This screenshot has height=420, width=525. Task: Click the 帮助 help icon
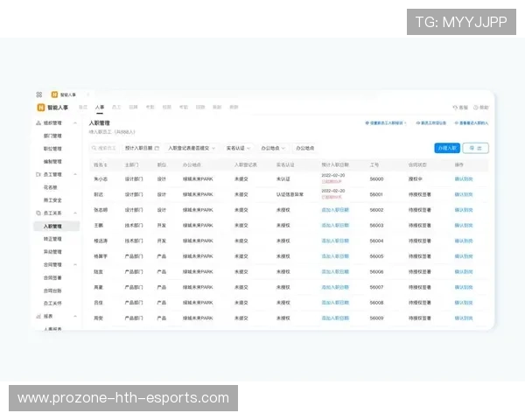475,108
